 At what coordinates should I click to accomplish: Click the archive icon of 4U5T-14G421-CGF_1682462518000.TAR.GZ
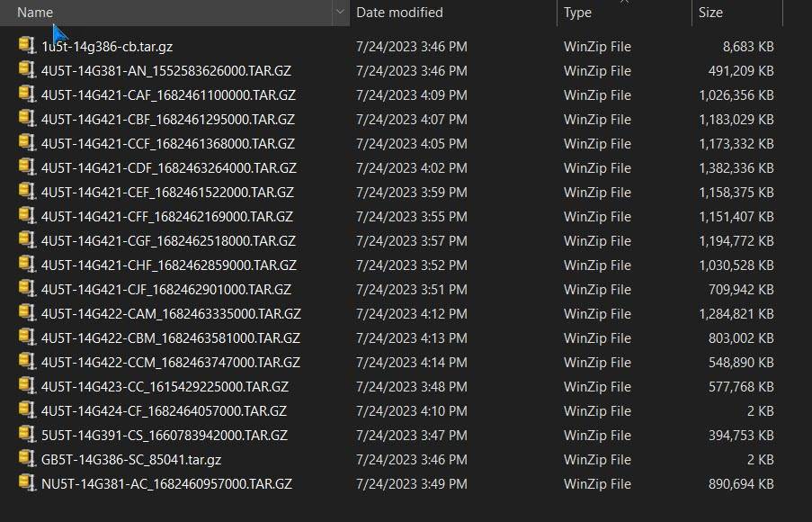tap(27, 239)
